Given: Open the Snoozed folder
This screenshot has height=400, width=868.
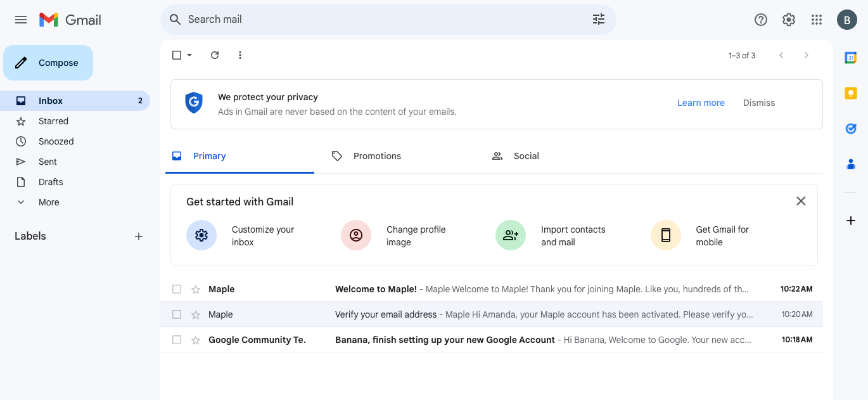Looking at the screenshot, I should (x=75, y=141).
